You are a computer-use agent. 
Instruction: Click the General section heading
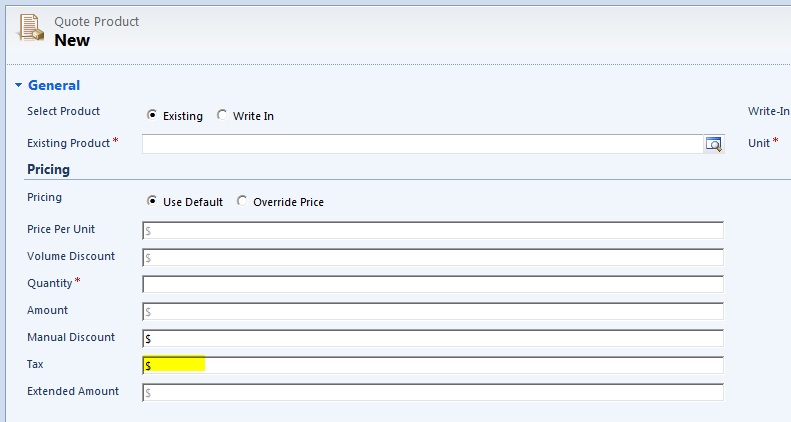[54, 86]
